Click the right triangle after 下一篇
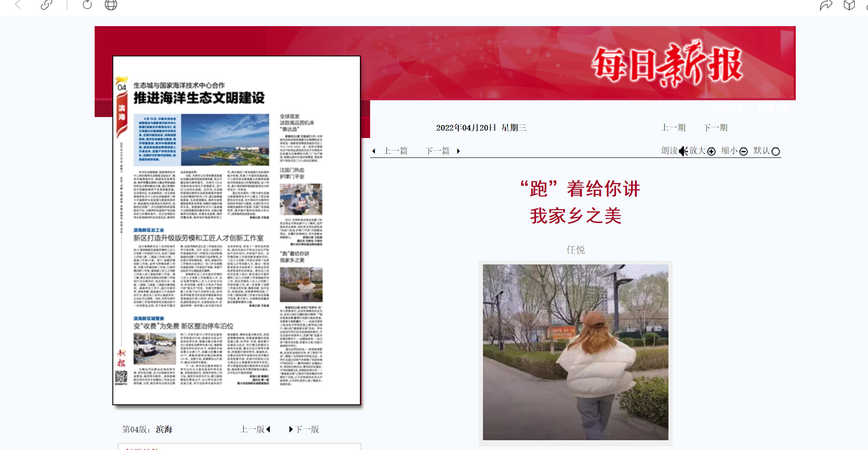868x450 pixels. pos(458,151)
